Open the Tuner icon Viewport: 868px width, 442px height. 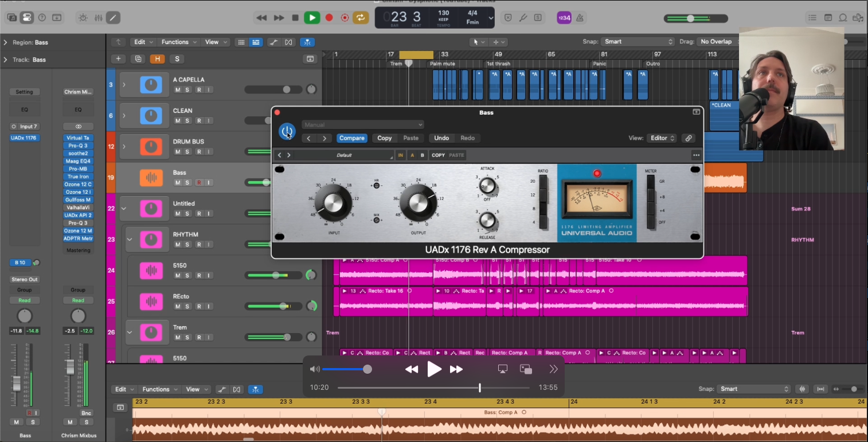523,18
